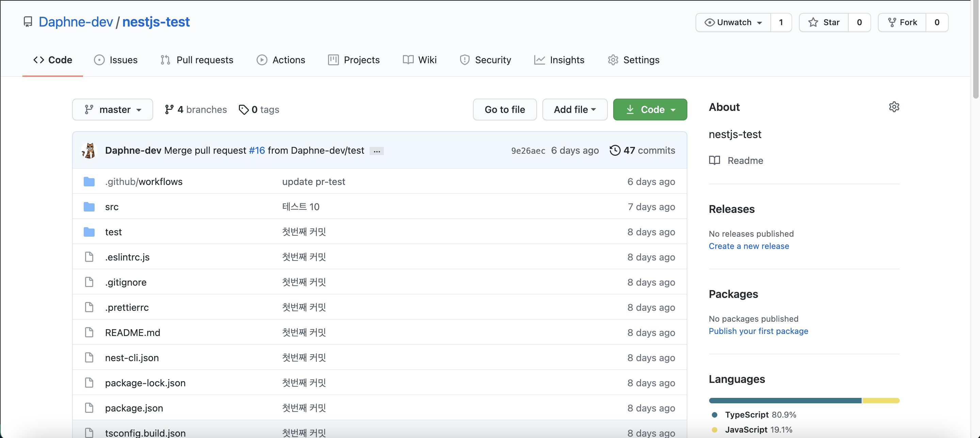Expand the commit message ellipsis button
This screenshot has width=980, height=438.
(x=377, y=151)
